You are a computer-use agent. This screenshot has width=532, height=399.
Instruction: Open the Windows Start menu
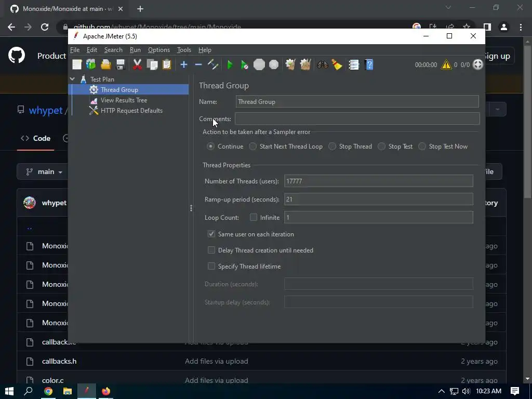(9, 391)
